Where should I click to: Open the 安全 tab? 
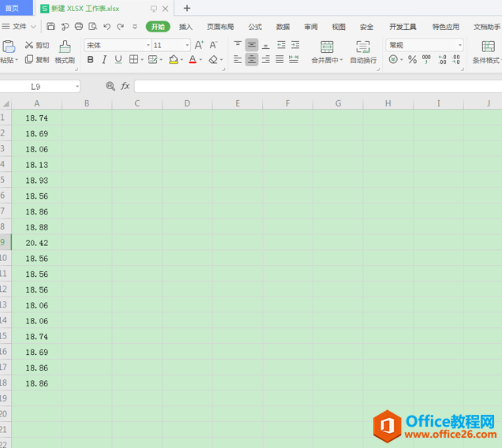pyautogui.click(x=366, y=27)
